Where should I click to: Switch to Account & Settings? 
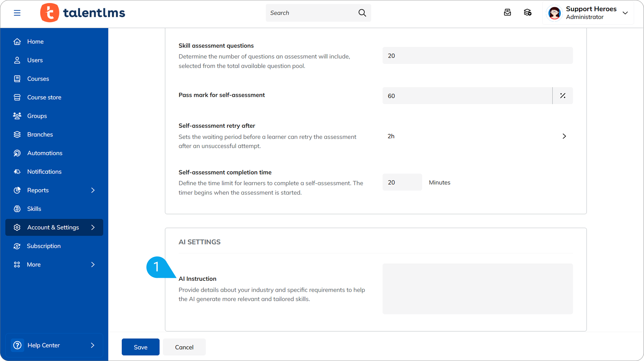coord(53,227)
